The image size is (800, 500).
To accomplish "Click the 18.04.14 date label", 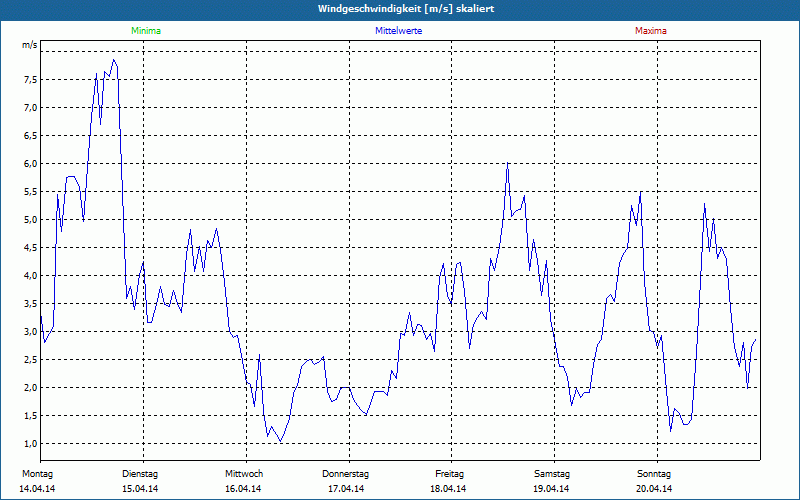I will tap(448, 489).
